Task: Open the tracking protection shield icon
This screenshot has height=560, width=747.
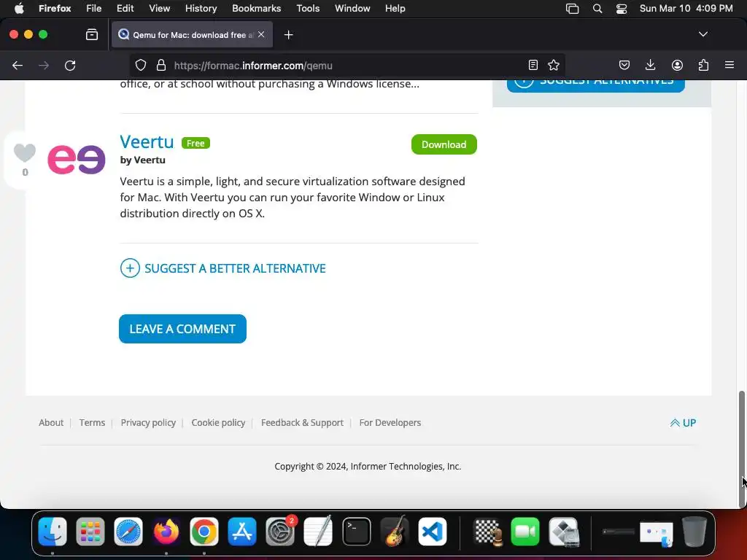Action: pyautogui.click(x=141, y=65)
